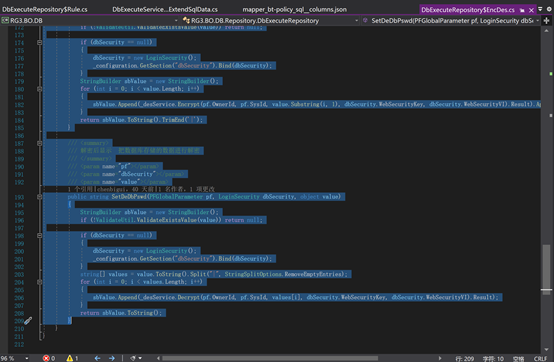Click the line number 行: 209 indicator
Screen dimensions: 554x362
tap(464, 358)
